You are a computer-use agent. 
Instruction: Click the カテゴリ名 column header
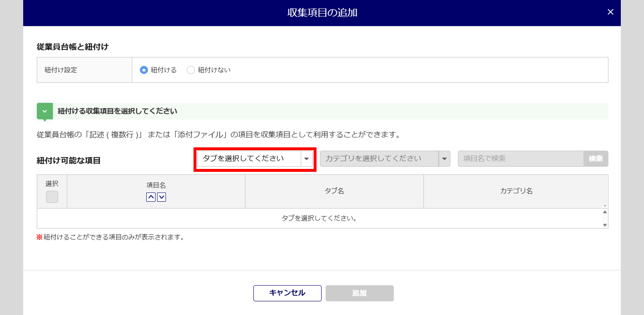(516, 191)
